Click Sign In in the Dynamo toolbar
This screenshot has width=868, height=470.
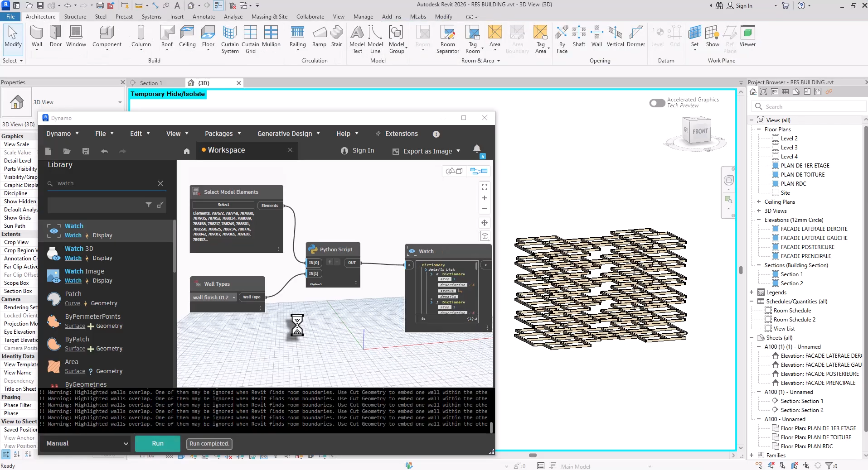pyautogui.click(x=357, y=151)
